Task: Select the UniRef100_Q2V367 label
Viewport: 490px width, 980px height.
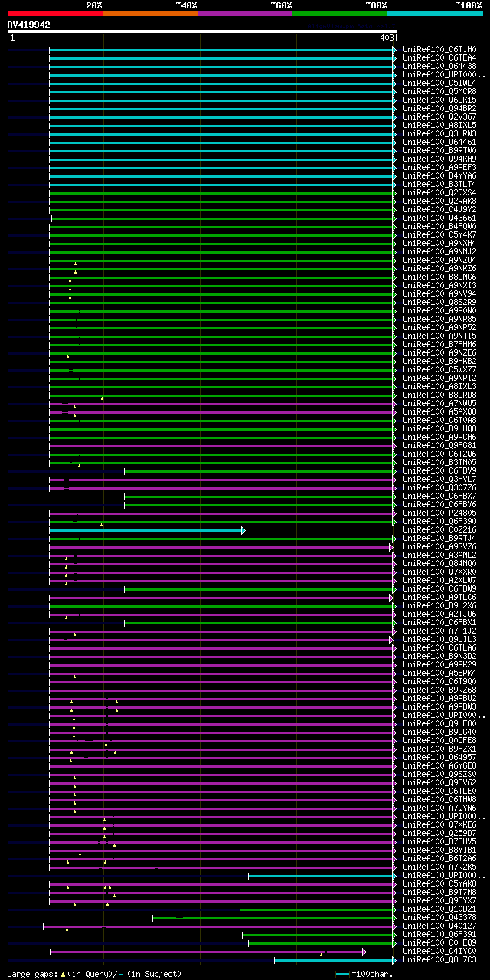Action: pos(439,116)
